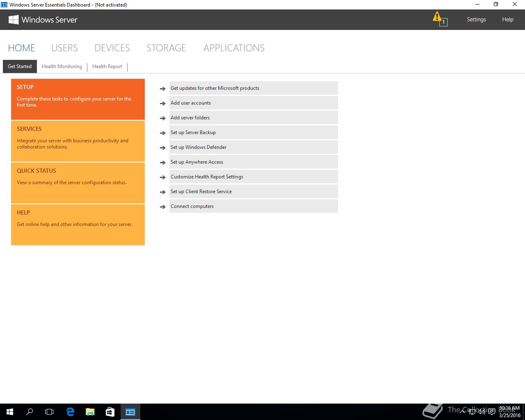Switch to the USERS section

click(64, 48)
